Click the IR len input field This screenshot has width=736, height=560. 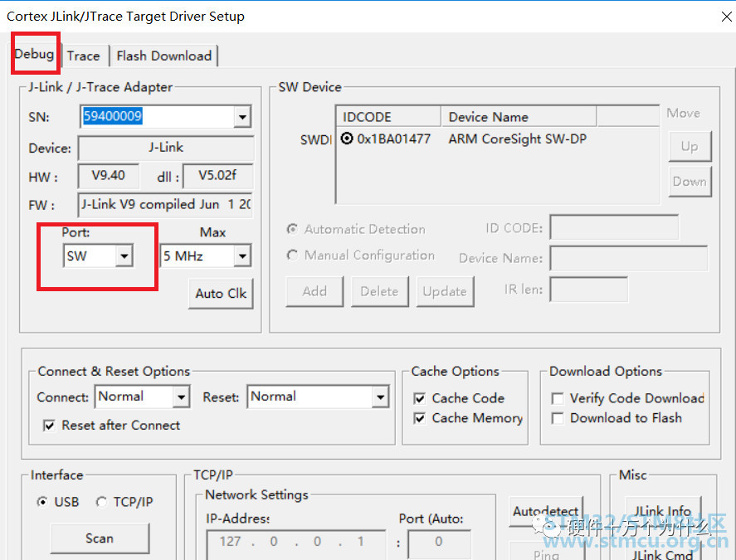tap(588, 290)
